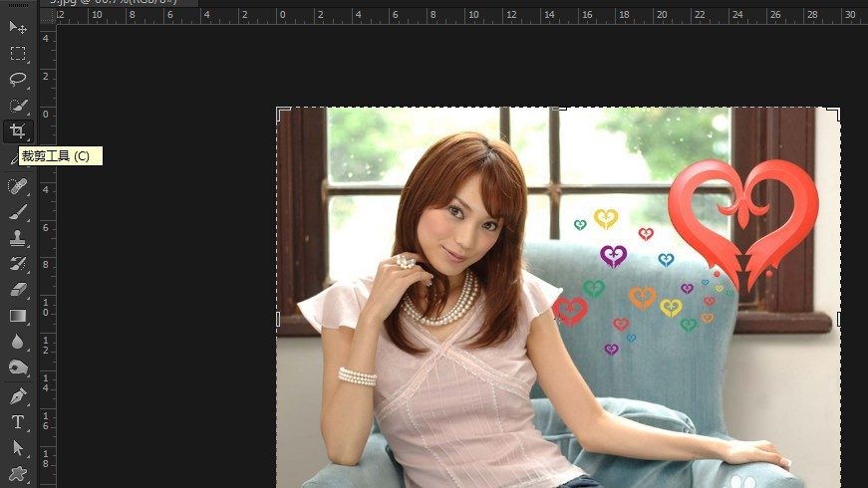Click the ruler origin corner box

pyautogui.click(x=48, y=16)
